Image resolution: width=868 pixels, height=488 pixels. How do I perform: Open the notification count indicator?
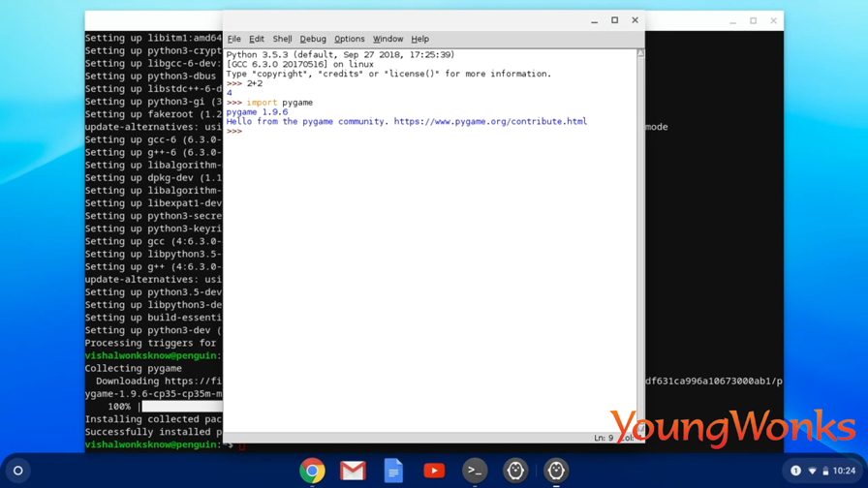[795, 471]
